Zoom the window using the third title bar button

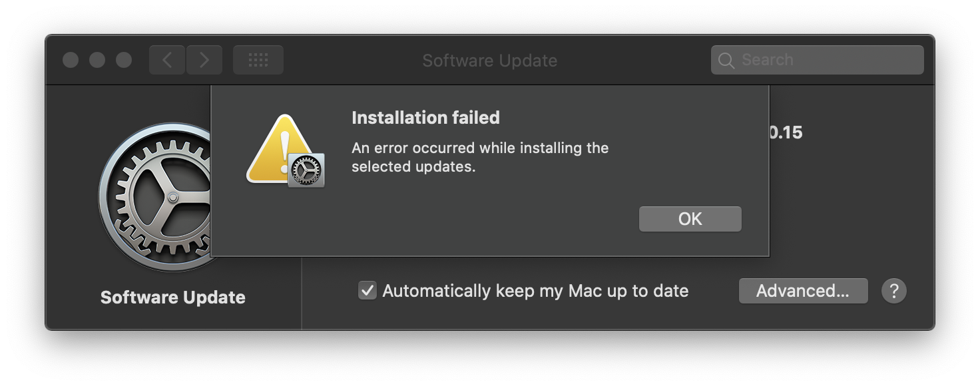124,61
